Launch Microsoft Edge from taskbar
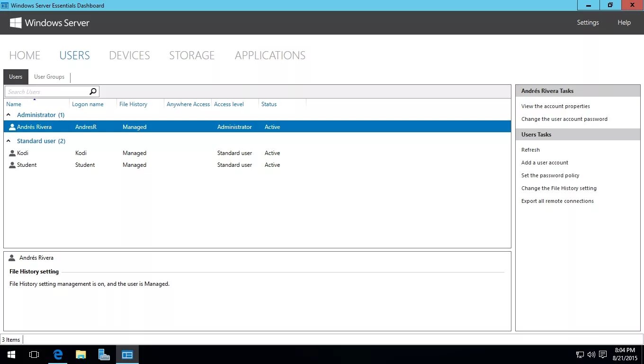Image resolution: width=644 pixels, height=364 pixels. coord(58,355)
